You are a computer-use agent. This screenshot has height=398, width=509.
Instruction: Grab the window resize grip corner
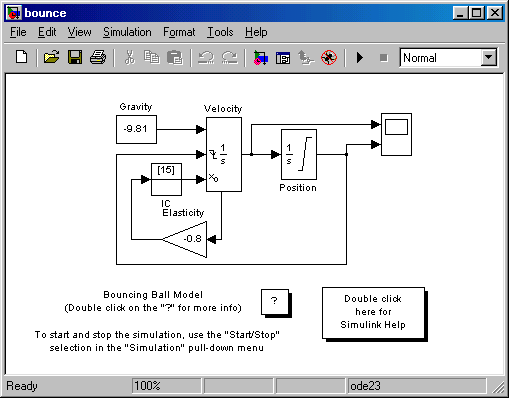tap(499, 387)
